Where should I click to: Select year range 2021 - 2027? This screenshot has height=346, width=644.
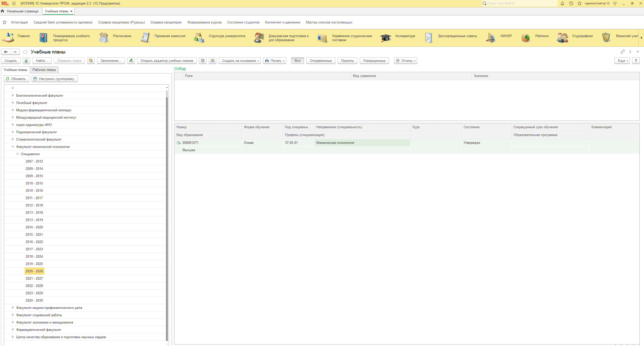(34, 278)
